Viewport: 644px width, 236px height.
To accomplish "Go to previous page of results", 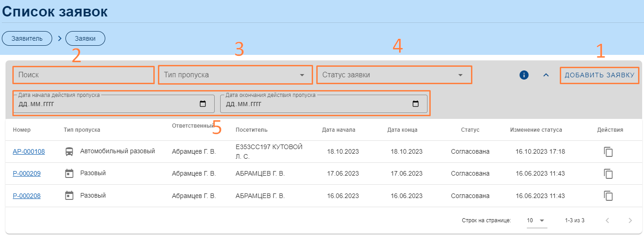I will [607, 220].
